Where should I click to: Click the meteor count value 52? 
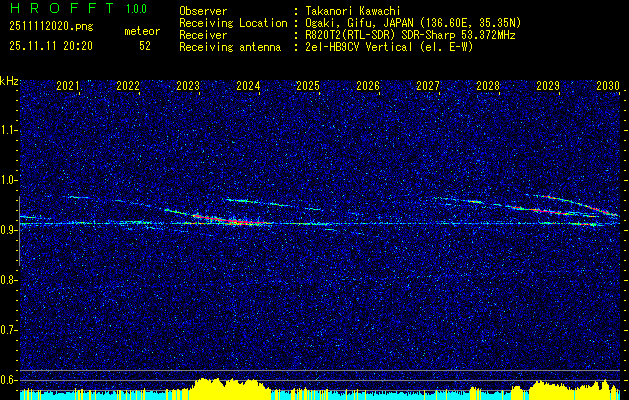pos(145,46)
